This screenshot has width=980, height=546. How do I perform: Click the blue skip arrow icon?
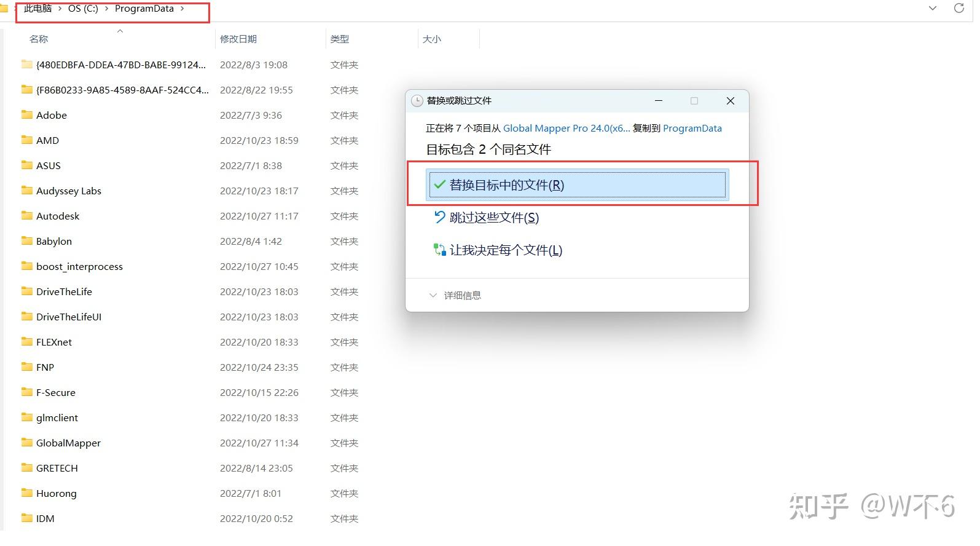coord(439,217)
